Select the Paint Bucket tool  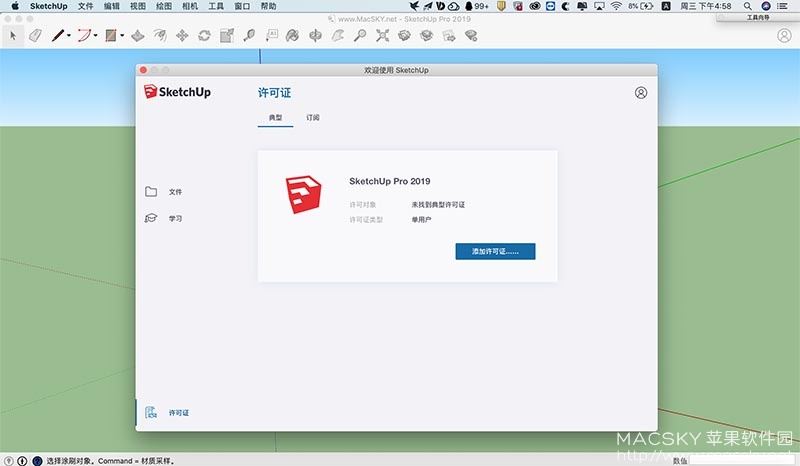coord(293,36)
